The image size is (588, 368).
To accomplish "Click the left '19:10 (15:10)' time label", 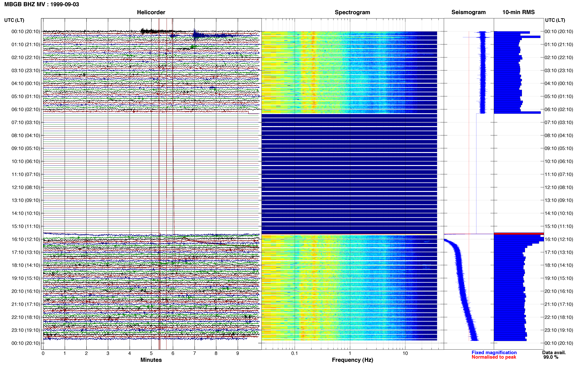I will click(26, 278).
